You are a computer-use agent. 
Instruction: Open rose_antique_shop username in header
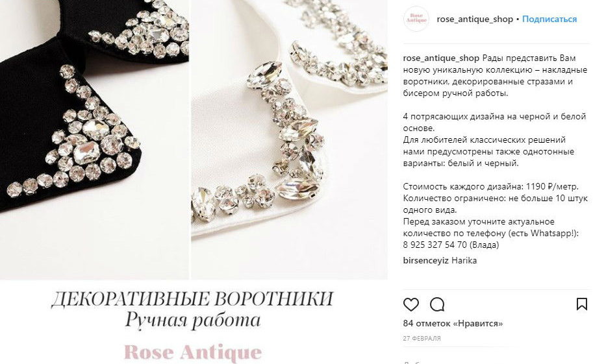point(475,19)
